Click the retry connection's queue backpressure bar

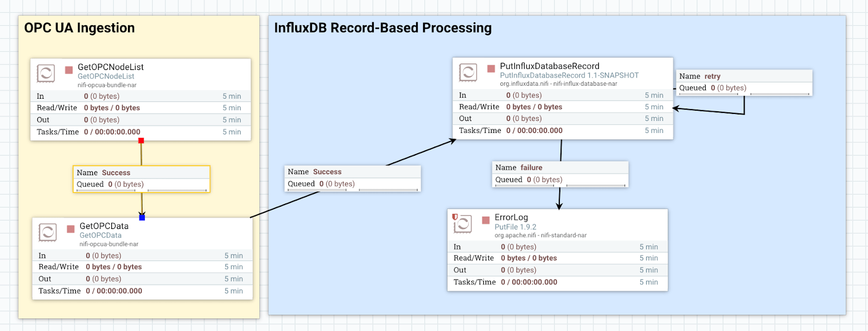708,94
